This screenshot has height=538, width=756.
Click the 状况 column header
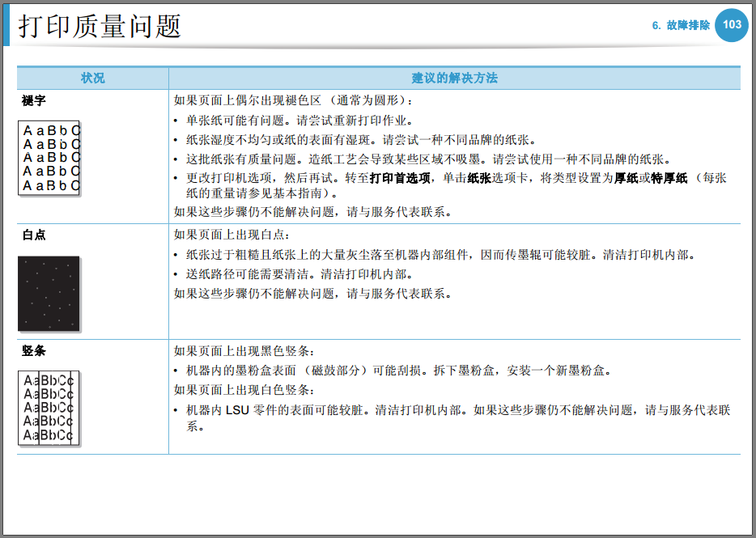[x=92, y=78]
